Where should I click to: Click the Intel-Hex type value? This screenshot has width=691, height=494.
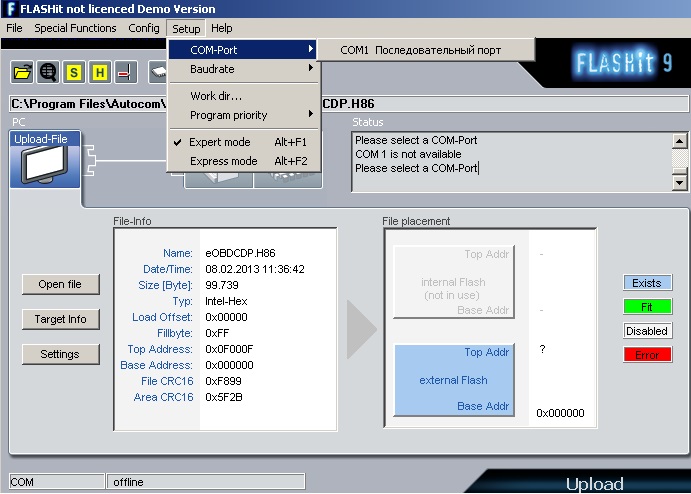[x=226, y=301]
